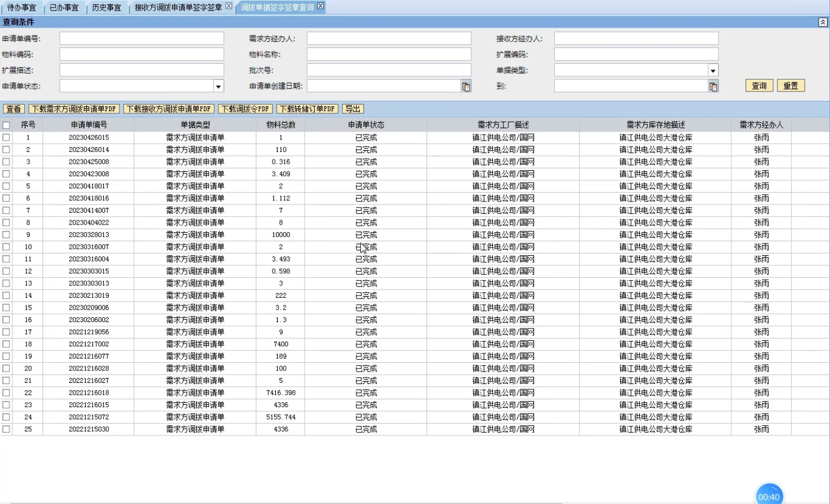Expand the 申请单状态 dropdown
Viewport: 830px width, 504px height.
click(x=218, y=86)
